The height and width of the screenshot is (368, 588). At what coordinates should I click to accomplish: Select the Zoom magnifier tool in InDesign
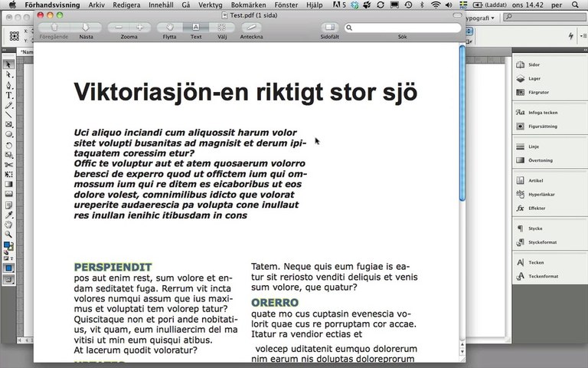click(8, 235)
